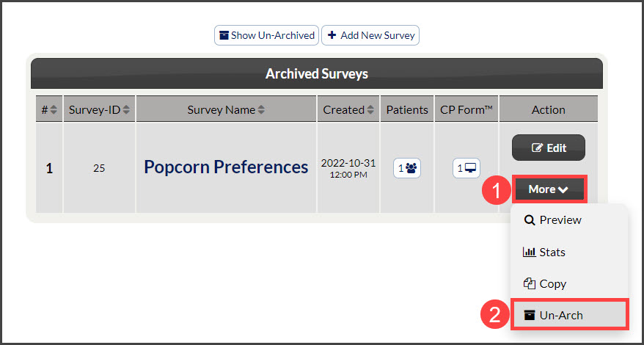Screen dimensions: 644x345
Task: Click the pencil icon on the Edit button
Action: pyautogui.click(x=537, y=148)
